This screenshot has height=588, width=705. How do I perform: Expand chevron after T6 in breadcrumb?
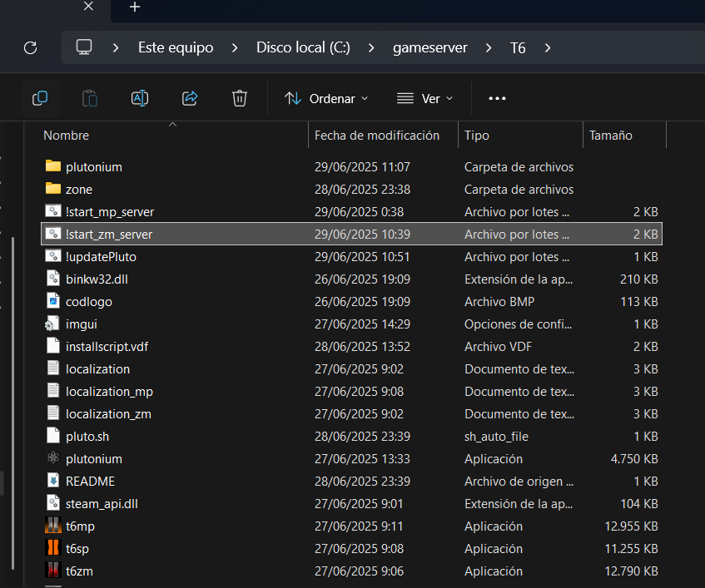click(547, 47)
